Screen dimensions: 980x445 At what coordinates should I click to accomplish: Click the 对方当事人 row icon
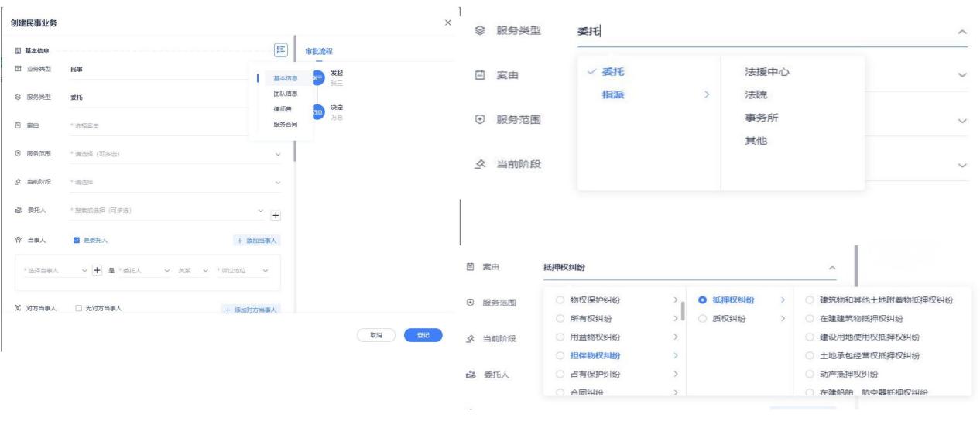pos(19,308)
